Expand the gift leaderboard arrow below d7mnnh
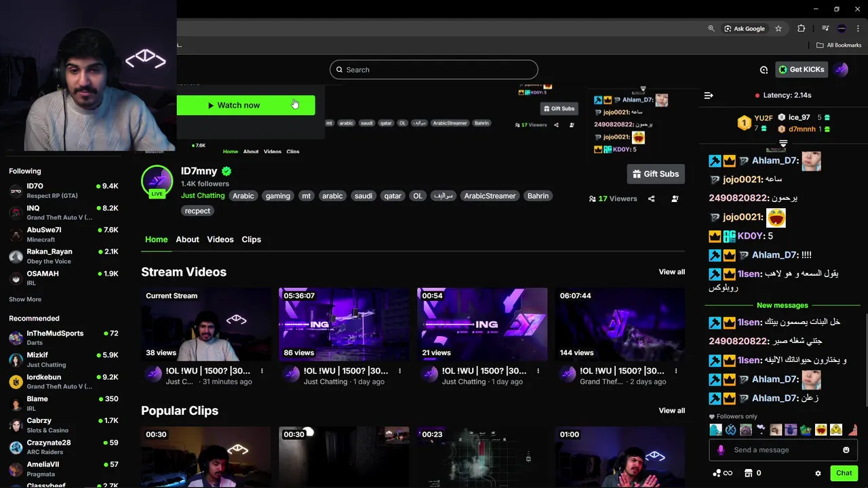Image resolution: width=868 pixels, height=488 pixels. click(x=783, y=144)
